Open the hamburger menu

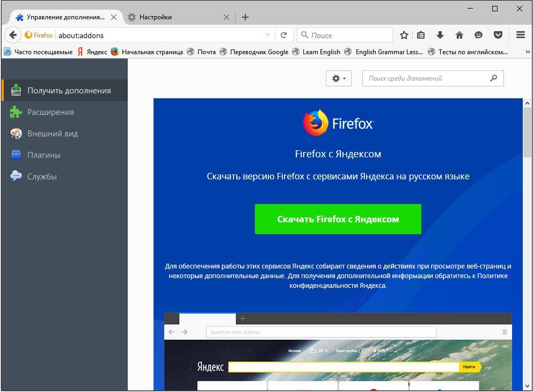[520, 35]
